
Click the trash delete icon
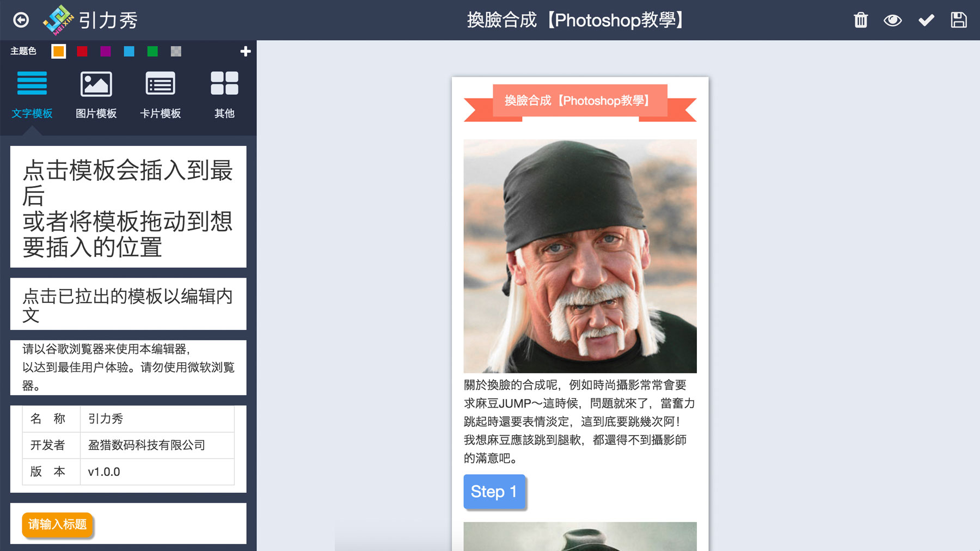tap(860, 20)
